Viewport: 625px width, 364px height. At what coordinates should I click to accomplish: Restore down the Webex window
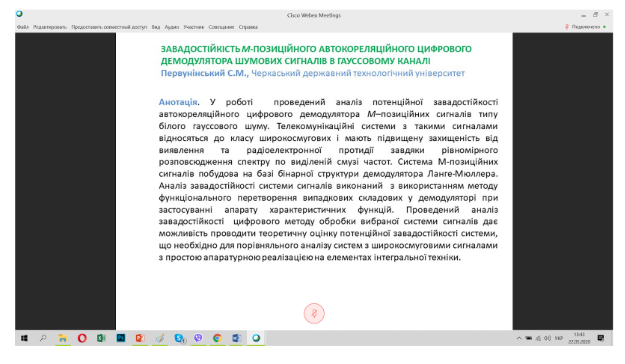(x=596, y=15)
